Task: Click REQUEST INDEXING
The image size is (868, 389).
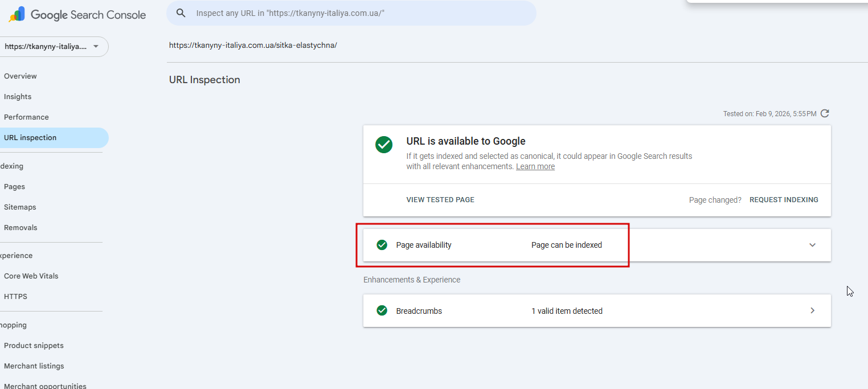Action: [784, 200]
